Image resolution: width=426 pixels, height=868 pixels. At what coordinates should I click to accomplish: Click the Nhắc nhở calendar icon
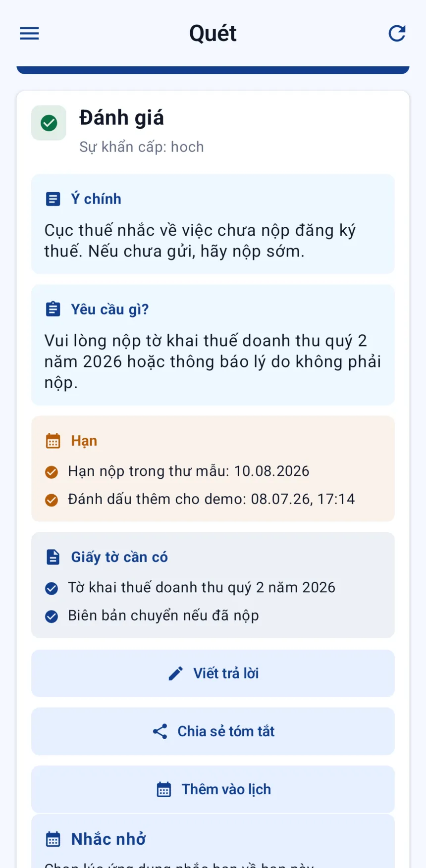pyautogui.click(x=53, y=839)
